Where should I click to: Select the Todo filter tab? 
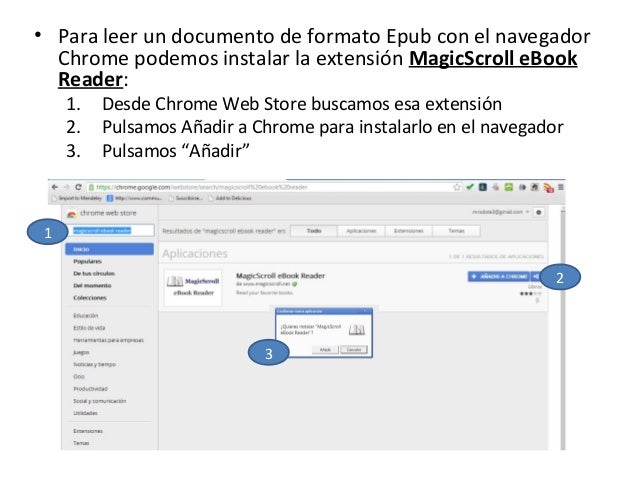point(314,231)
